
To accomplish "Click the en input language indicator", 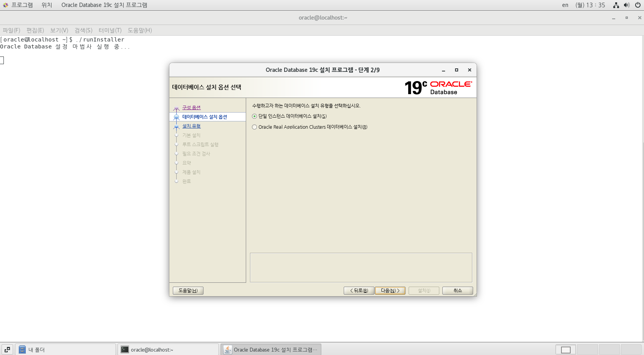I will pyautogui.click(x=565, y=5).
